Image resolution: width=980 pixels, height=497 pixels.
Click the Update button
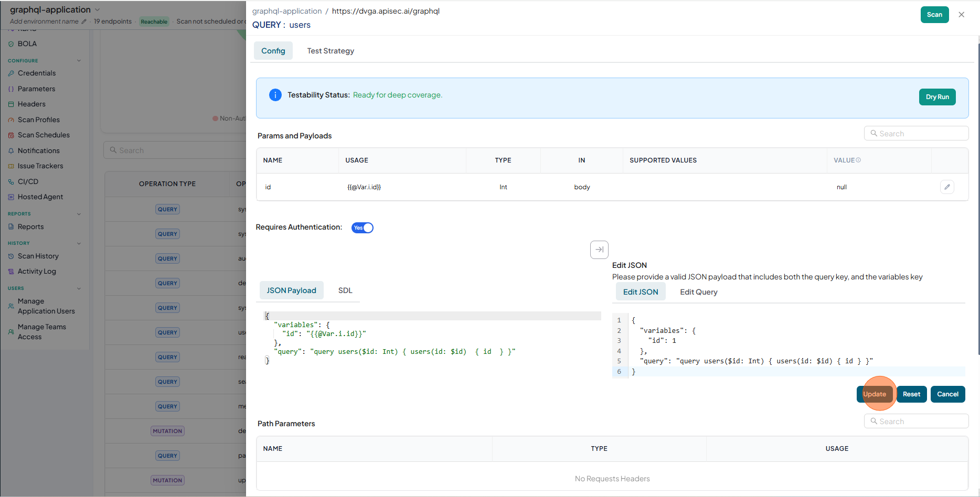[875, 394]
